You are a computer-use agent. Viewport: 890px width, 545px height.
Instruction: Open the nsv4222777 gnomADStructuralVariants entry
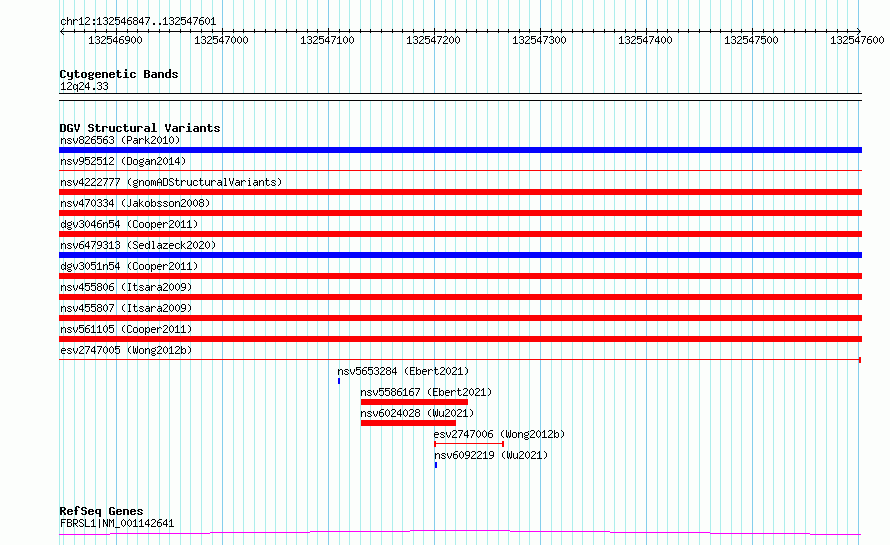tap(171, 182)
